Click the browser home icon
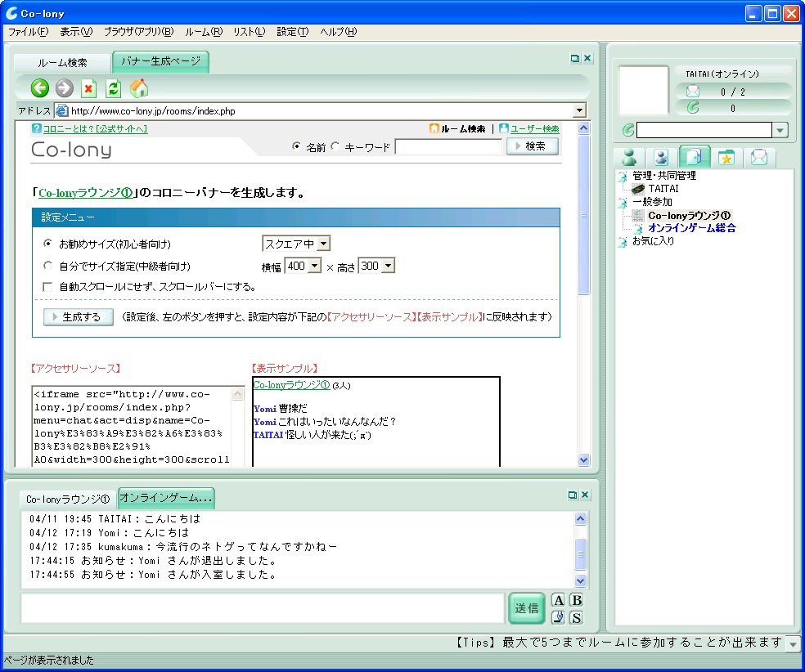This screenshot has height=672, width=805. coord(139,88)
